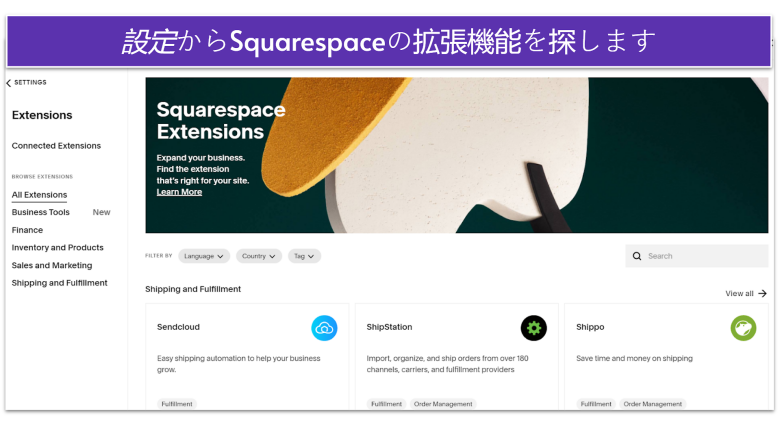Viewport: 780px width, 427px height.
Task: Click the Learn More link in banner
Action: pyautogui.click(x=179, y=192)
